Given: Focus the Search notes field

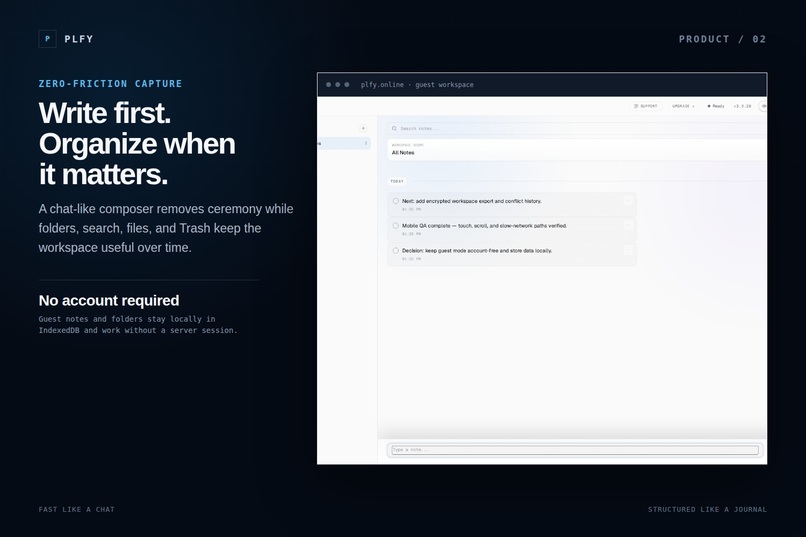Looking at the screenshot, I should click(577, 128).
